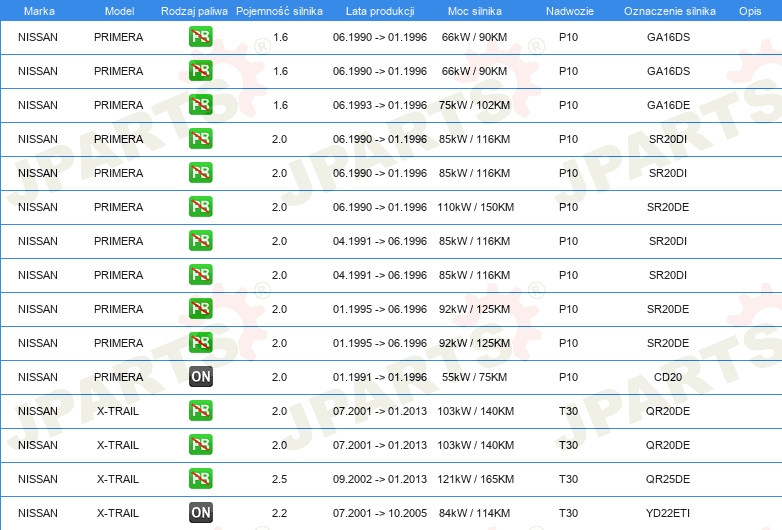
Task: Click the CD20 engine code cell
Action: [x=668, y=377]
